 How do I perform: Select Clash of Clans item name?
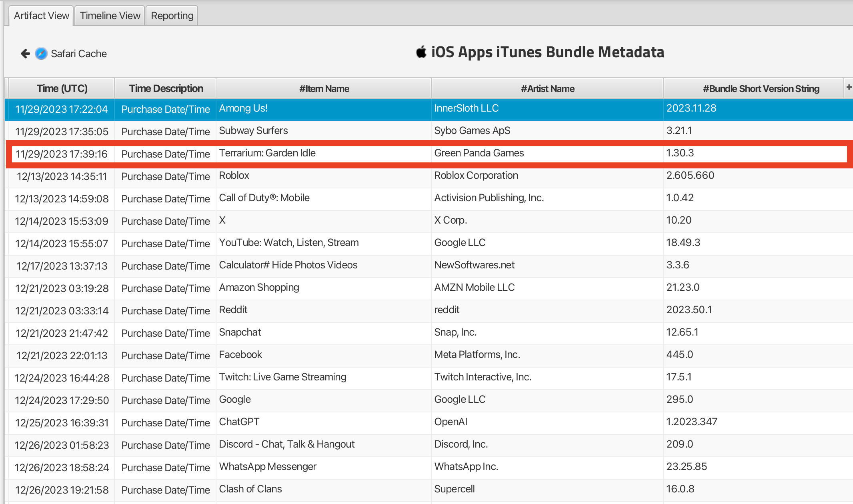pos(250,489)
